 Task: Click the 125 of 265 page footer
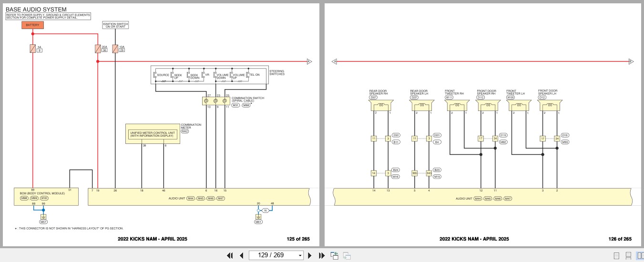coord(298,239)
